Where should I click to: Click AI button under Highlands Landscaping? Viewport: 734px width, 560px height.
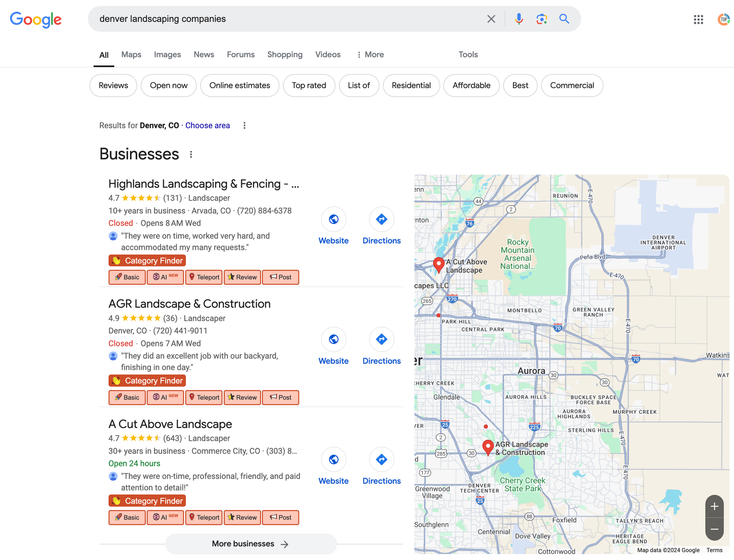click(x=166, y=277)
